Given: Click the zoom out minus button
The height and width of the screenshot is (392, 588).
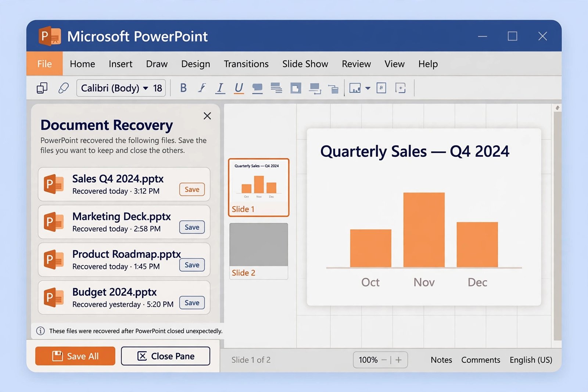Looking at the screenshot, I should pyautogui.click(x=384, y=360).
